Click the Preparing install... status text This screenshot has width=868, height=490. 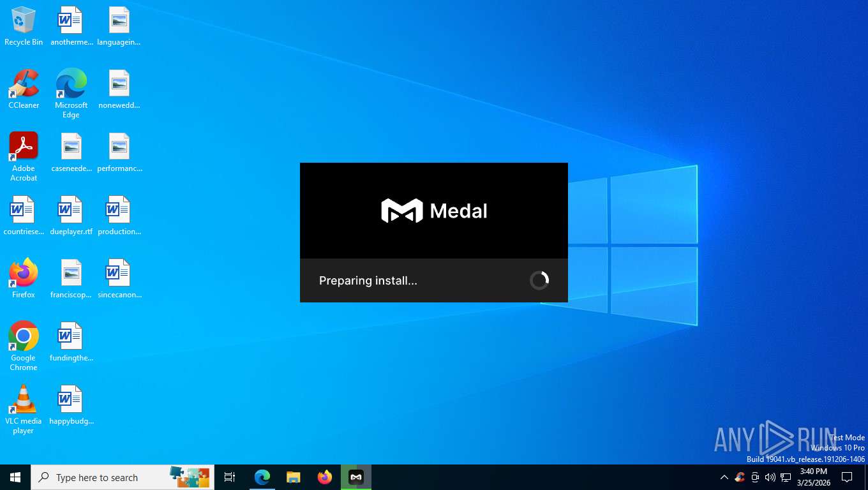368,281
